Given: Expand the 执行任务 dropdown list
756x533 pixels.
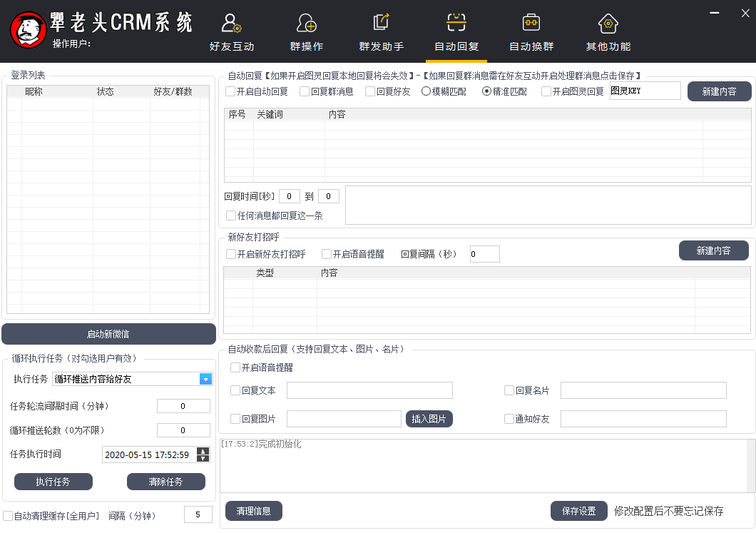Looking at the screenshot, I should (205, 379).
